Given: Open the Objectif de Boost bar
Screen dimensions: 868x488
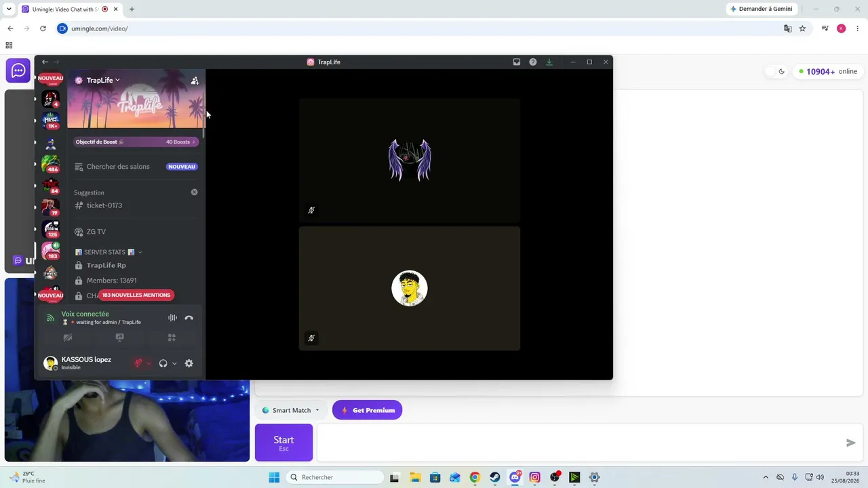Looking at the screenshot, I should tap(136, 142).
